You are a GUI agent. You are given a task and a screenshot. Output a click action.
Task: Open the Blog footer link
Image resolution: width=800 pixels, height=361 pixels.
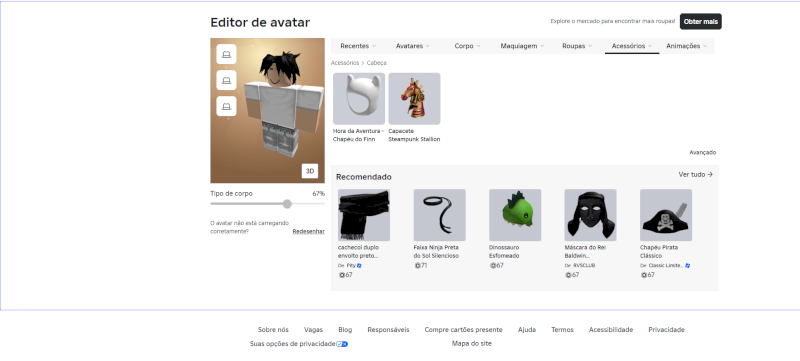coord(345,330)
